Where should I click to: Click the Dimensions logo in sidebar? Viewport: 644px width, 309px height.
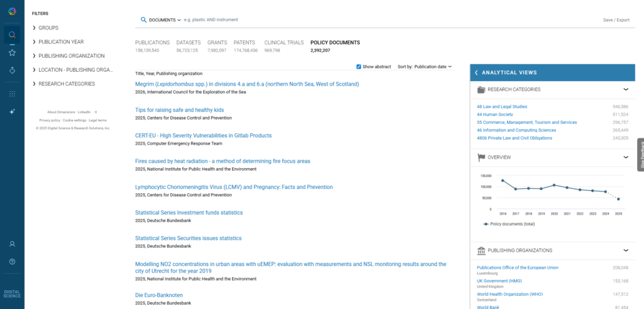pos(12,11)
